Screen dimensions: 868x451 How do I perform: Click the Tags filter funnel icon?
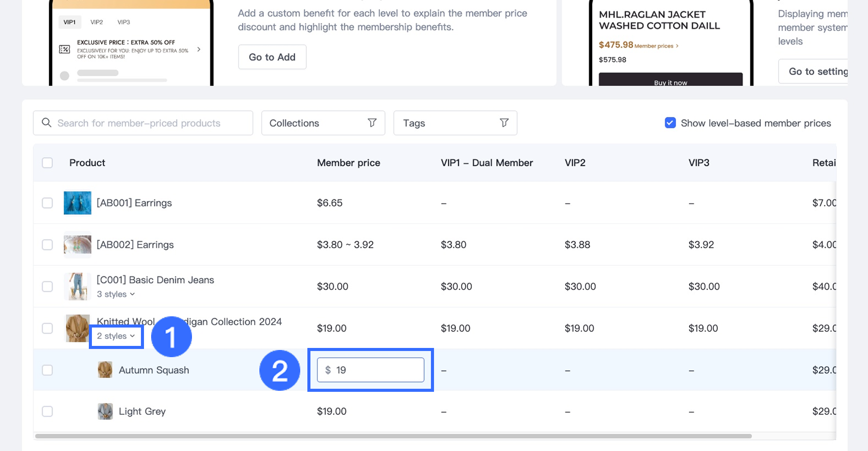click(504, 123)
